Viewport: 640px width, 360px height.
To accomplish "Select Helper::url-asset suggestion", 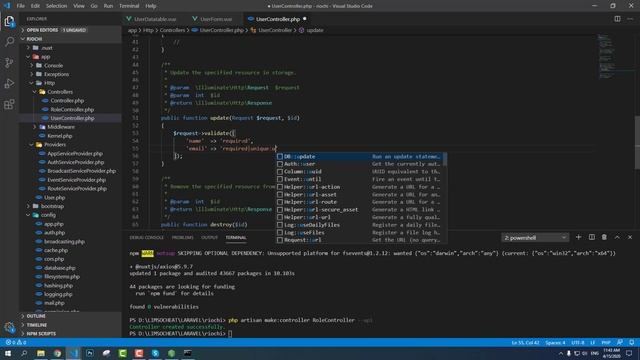I will pyautogui.click(x=361, y=194).
